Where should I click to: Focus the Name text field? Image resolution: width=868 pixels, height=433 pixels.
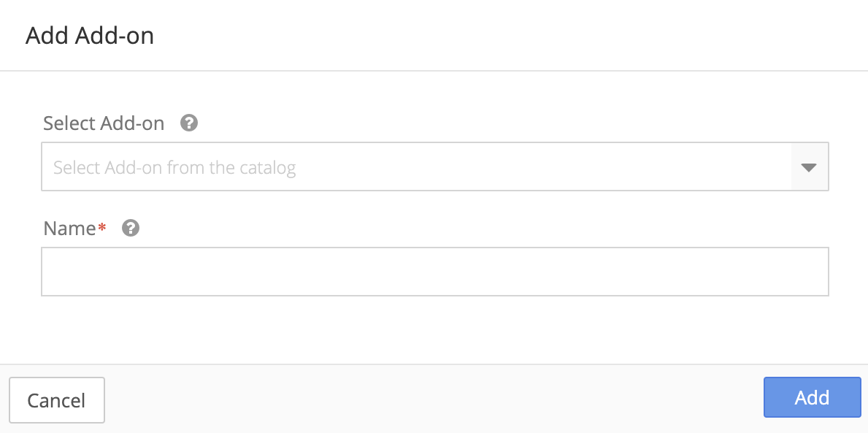point(434,272)
